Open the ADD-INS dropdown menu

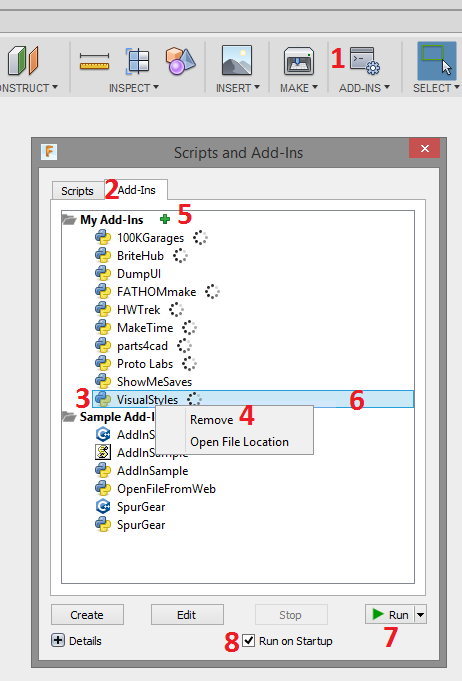tap(364, 88)
